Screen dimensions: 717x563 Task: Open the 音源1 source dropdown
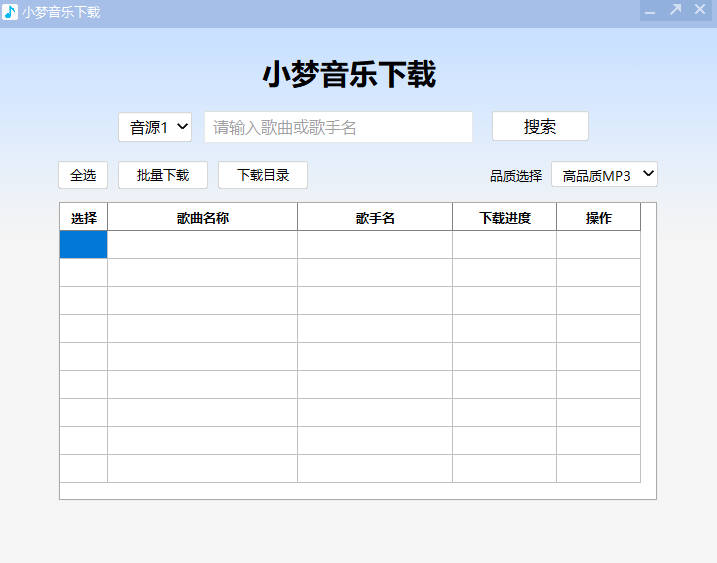pyautogui.click(x=155, y=127)
